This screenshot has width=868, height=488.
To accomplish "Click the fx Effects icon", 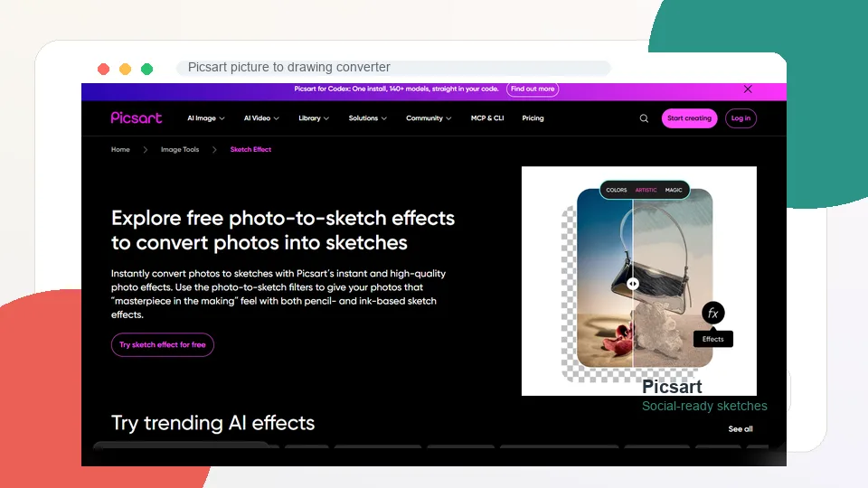I will click(713, 314).
